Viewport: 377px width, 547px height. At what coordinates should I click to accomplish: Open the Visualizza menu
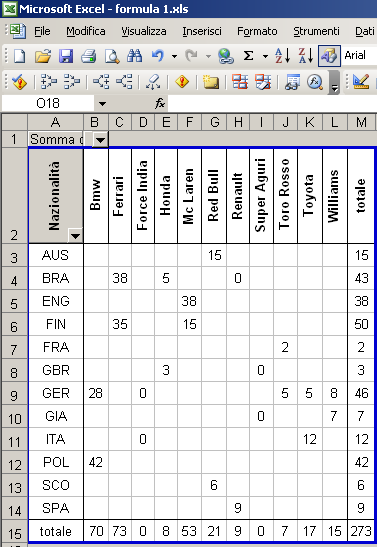click(x=144, y=31)
